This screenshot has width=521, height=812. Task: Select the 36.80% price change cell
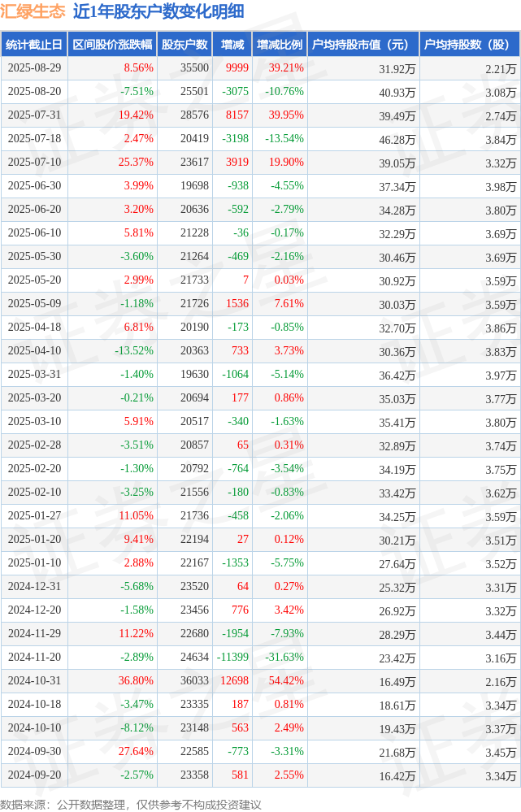[136, 680]
